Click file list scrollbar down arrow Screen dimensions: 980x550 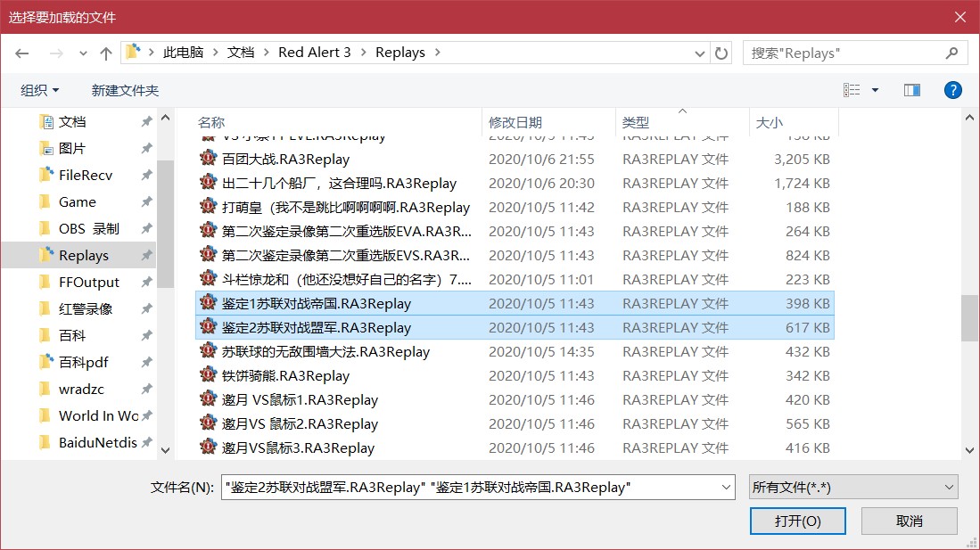969,450
